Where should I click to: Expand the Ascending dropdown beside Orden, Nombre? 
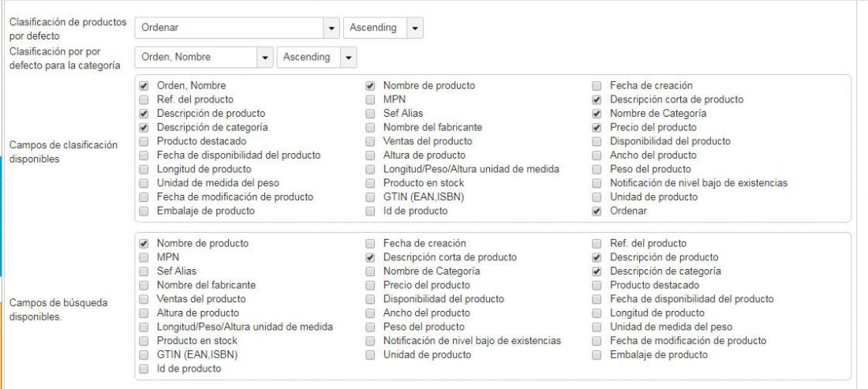(316, 57)
